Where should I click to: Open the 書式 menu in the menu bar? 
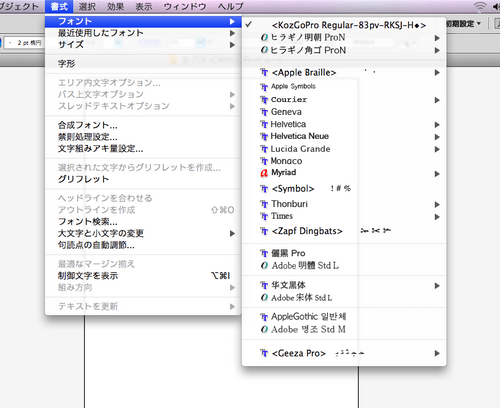click(59, 6)
